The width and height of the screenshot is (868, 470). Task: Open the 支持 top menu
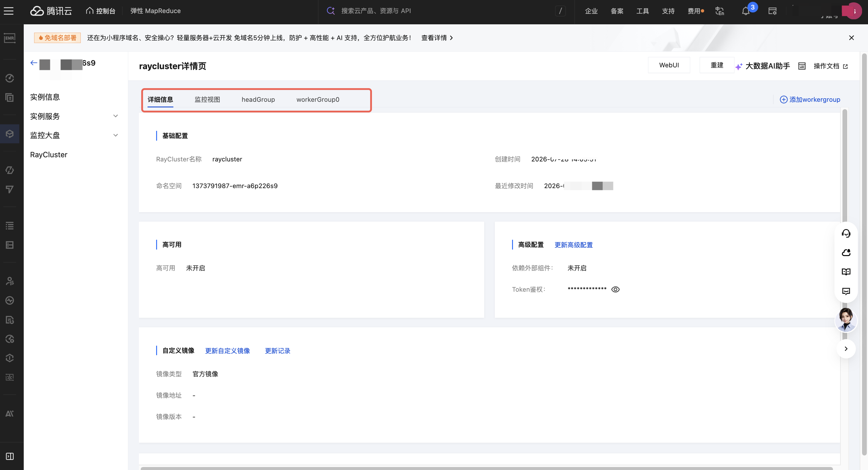668,11
